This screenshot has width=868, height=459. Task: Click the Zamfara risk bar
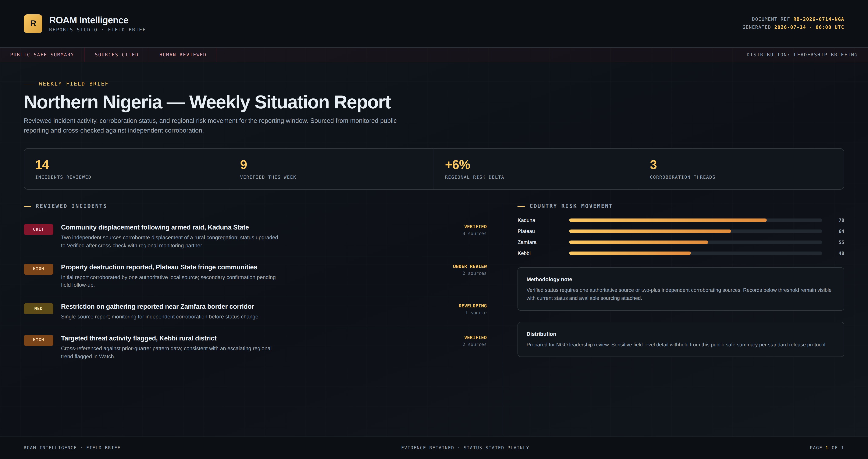[x=696, y=242]
